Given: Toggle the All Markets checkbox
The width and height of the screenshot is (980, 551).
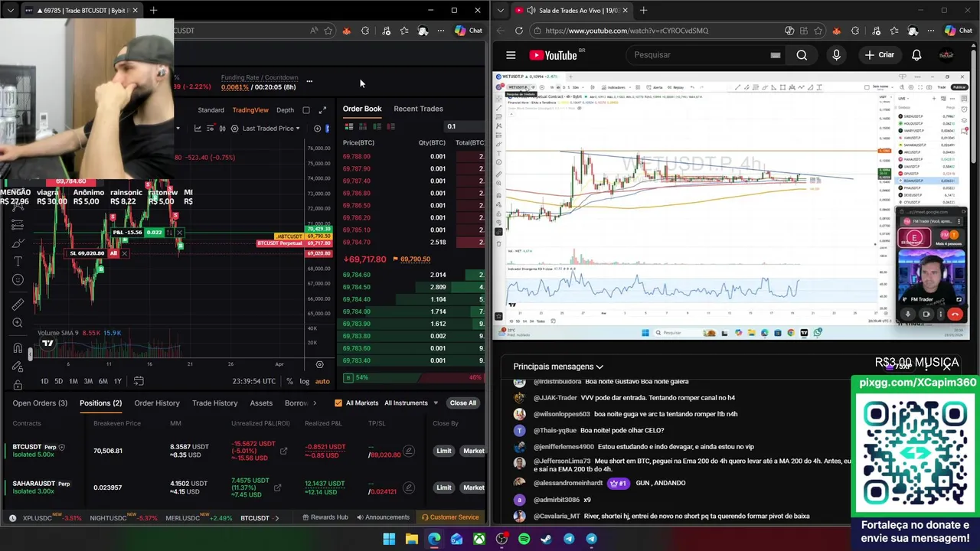Looking at the screenshot, I should (338, 403).
